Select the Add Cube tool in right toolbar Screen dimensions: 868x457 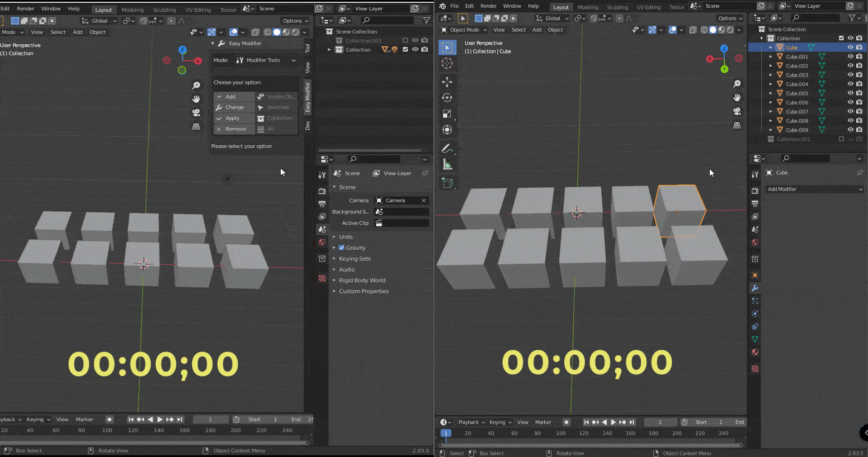pyautogui.click(x=447, y=183)
